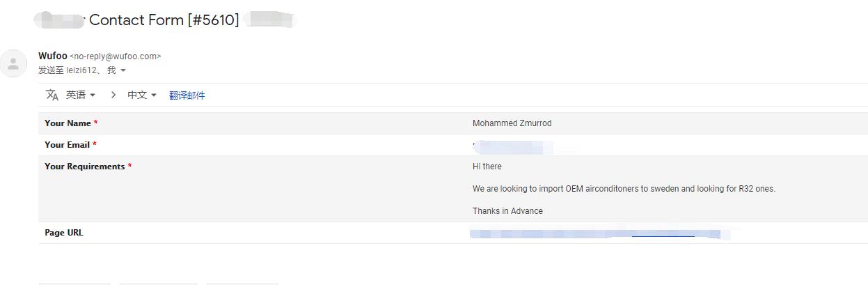Viewport: 868px width, 285px height.
Task: Click the Thanks in Advance line
Action: [x=507, y=211]
